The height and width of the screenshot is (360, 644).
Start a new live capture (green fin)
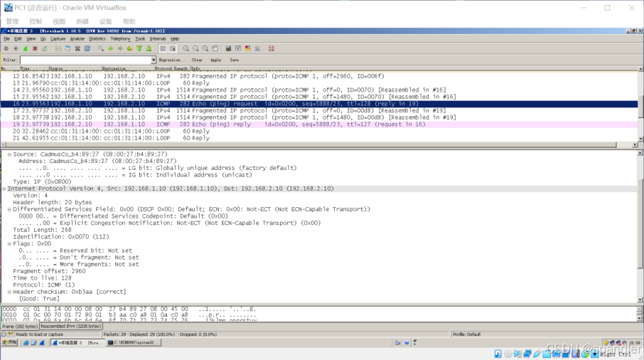[26, 48]
